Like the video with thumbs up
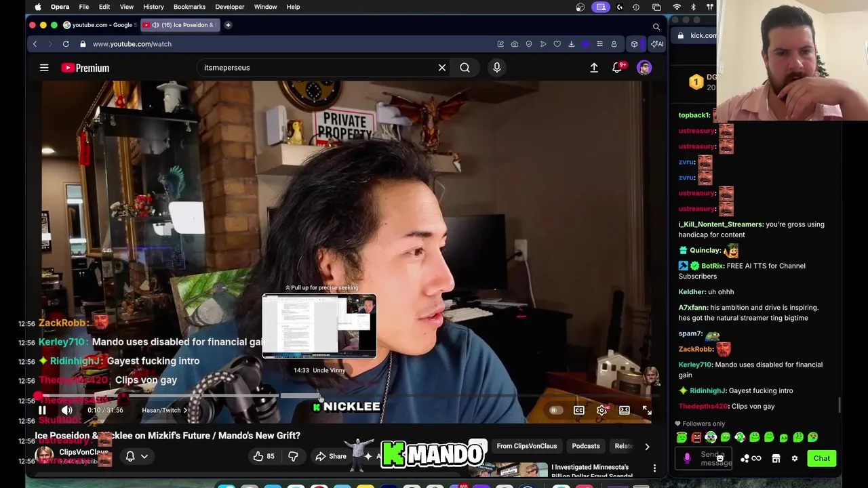Screen dimensions: 868x488 (x=264, y=456)
